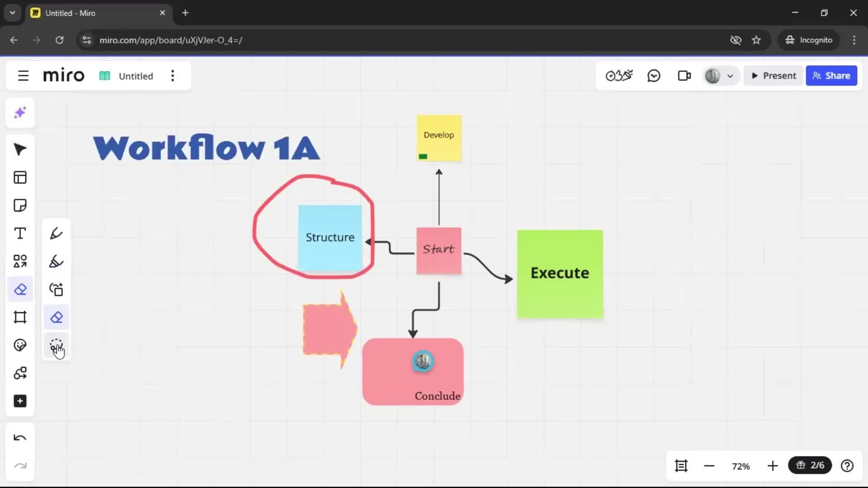This screenshot has width=868, height=488.
Task: Select the pink dashed arrow shape
Action: 330,329
